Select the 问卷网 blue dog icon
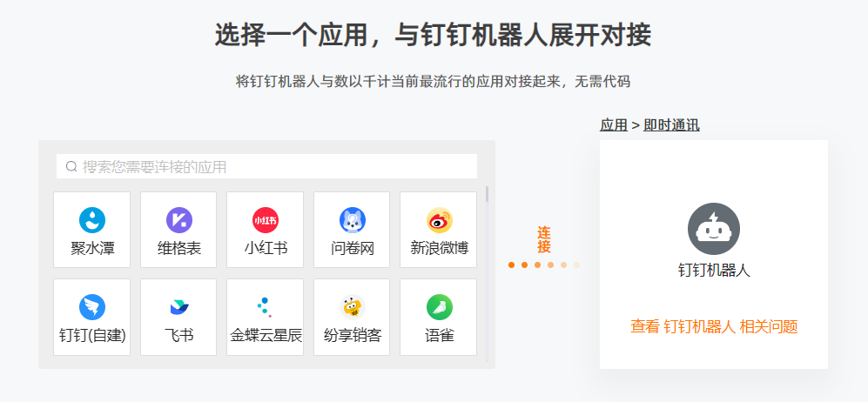The width and height of the screenshot is (868, 402). pos(352,219)
